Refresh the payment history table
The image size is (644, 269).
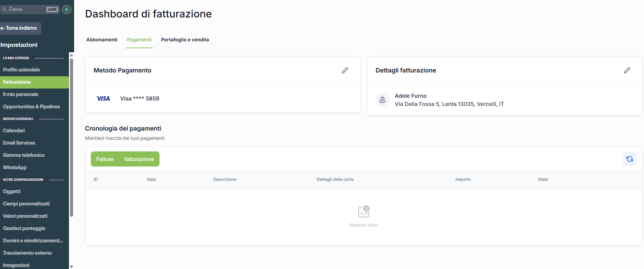pyautogui.click(x=629, y=159)
